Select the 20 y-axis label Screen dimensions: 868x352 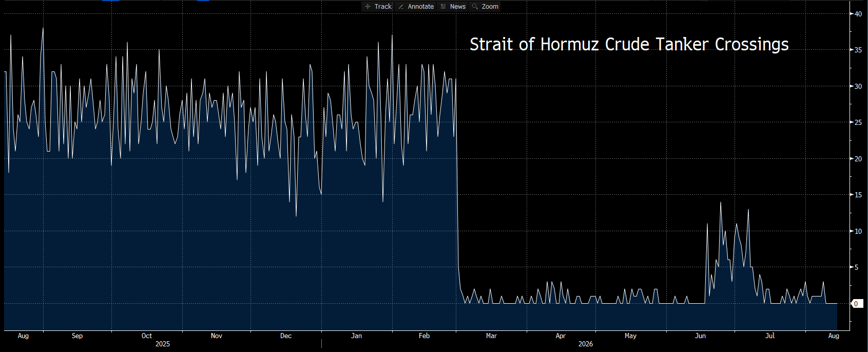(858, 159)
